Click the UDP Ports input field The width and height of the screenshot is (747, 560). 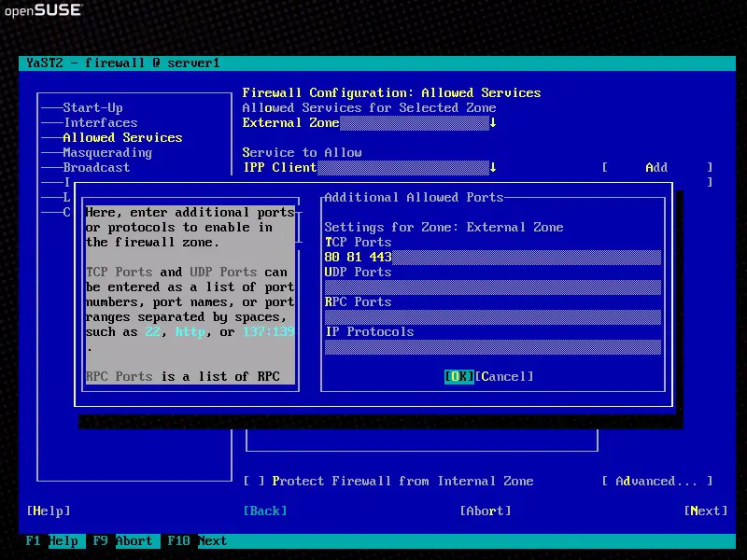tap(493, 287)
